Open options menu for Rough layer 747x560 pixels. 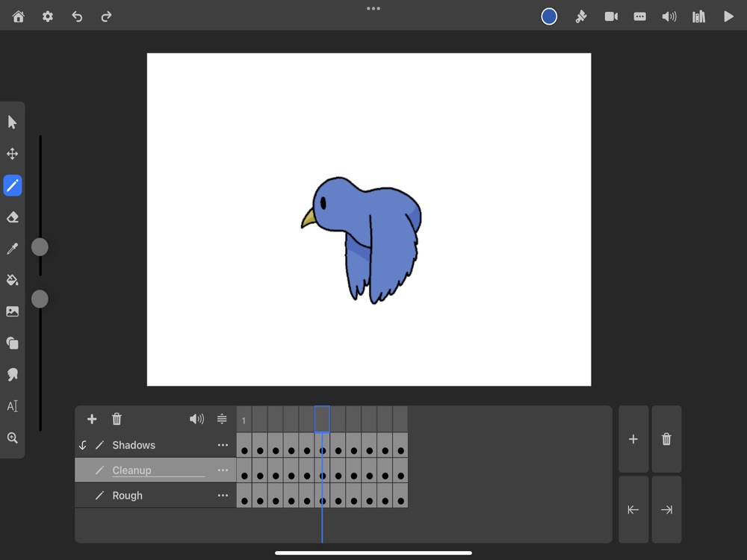click(223, 496)
